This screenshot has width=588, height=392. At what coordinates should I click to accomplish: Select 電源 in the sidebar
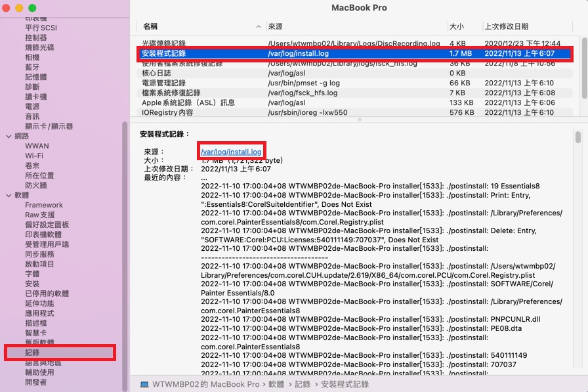pyautogui.click(x=32, y=106)
